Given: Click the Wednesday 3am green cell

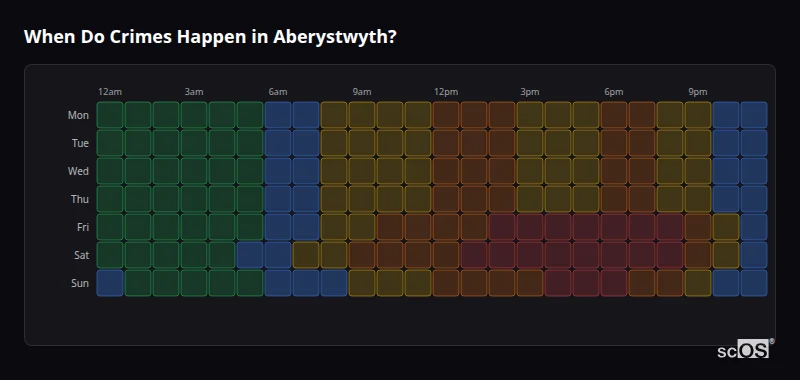Looking at the screenshot, I should pos(194,171).
